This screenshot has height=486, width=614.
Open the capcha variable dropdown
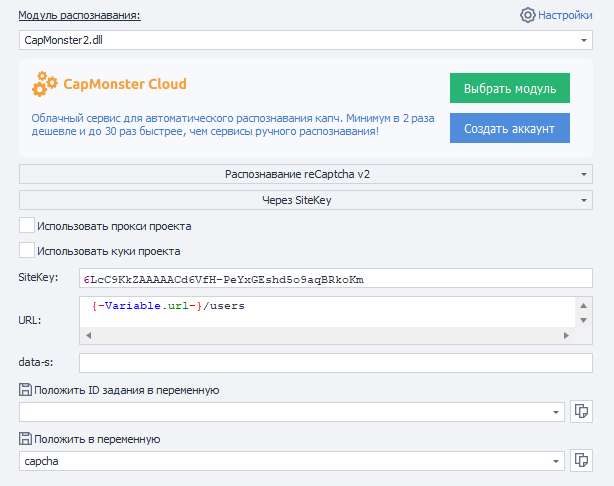(x=292, y=461)
